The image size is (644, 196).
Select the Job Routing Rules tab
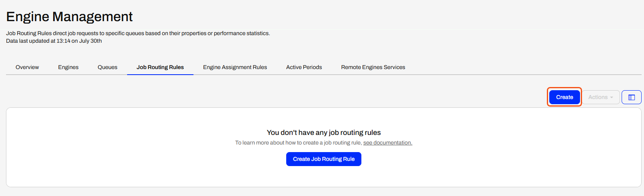pyautogui.click(x=160, y=67)
